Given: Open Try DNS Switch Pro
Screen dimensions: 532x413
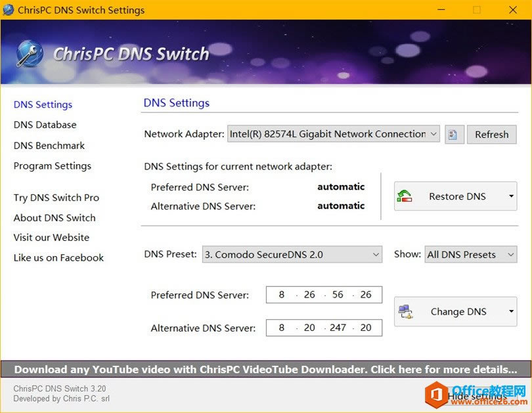Looking at the screenshot, I should (56, 198).
